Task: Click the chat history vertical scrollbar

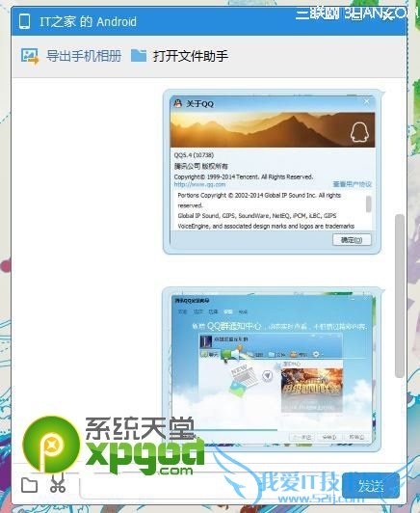Action: [400, 296]
